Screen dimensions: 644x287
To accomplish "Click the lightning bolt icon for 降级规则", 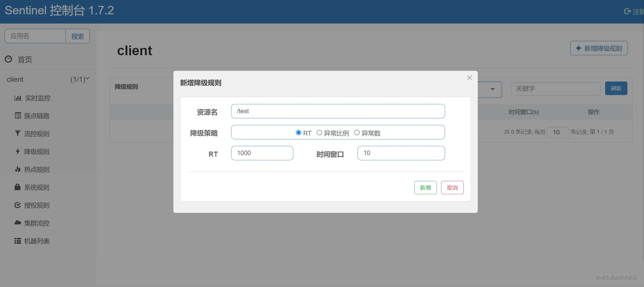I will pyautogui.click(x=18, y=151).
